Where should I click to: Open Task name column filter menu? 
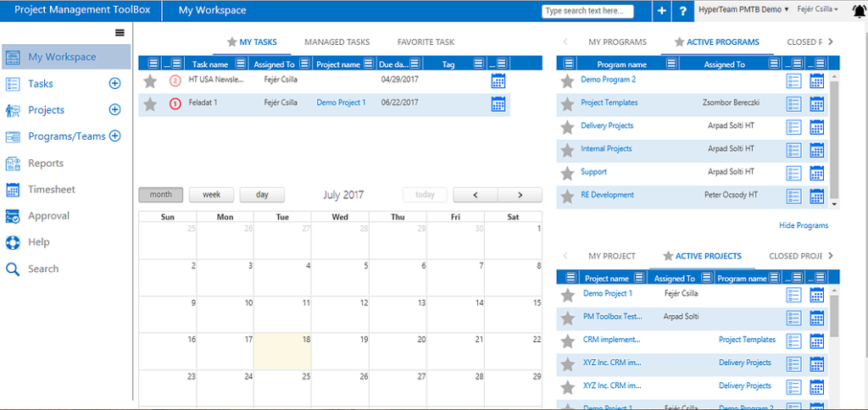point(241,64)
